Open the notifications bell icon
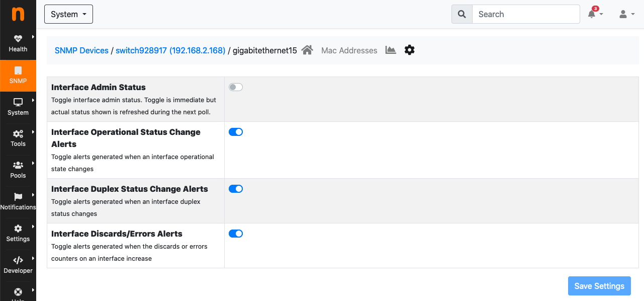Image resolution: width=644 pixels, height=301 pixels. [595, 14]
